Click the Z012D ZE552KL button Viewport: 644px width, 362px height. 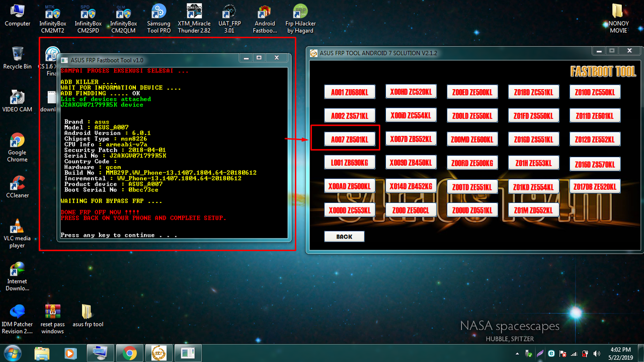pos(595,139)
